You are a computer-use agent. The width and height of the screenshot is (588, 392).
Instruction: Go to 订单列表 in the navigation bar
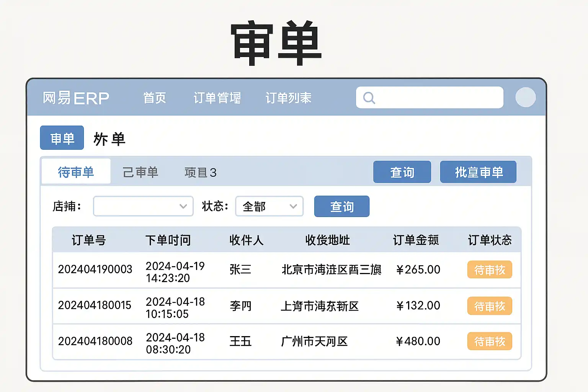[288, 98]
